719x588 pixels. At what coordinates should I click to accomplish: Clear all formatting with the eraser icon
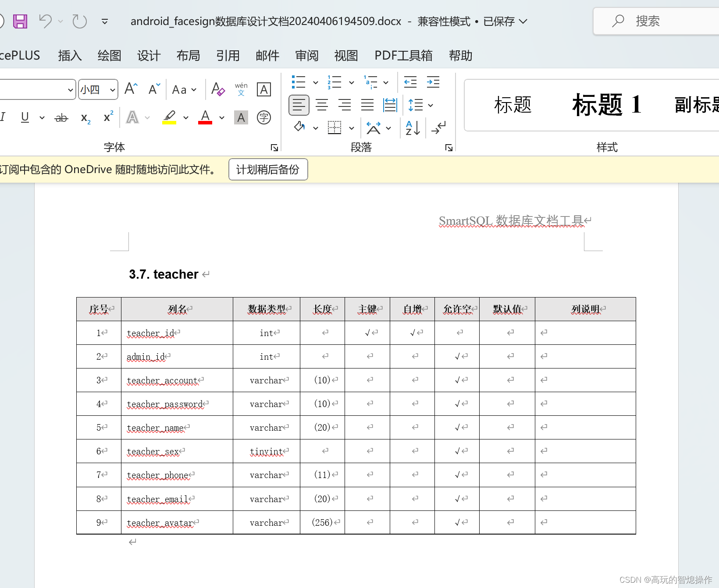[217, 89]
